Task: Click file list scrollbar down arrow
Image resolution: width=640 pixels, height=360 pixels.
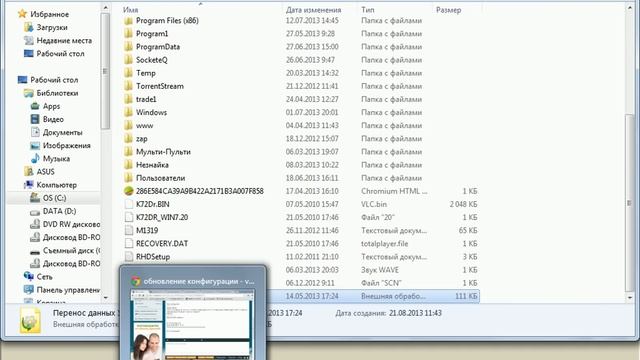Action: [629, 298]
